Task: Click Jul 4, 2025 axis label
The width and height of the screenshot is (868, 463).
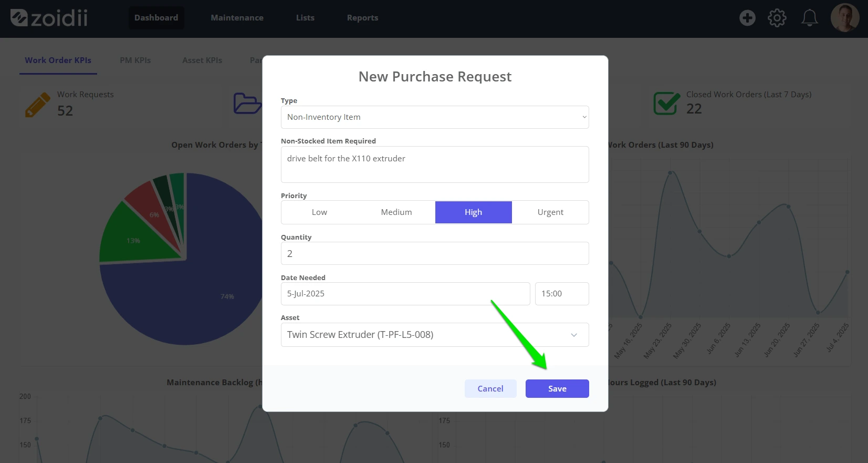Action: pos(838,337)
